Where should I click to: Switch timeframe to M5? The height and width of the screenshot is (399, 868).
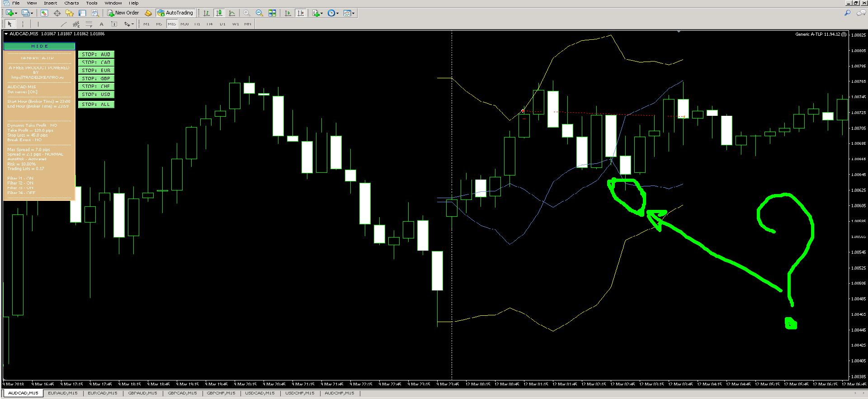pyautogui.click(x=159, y=24)
